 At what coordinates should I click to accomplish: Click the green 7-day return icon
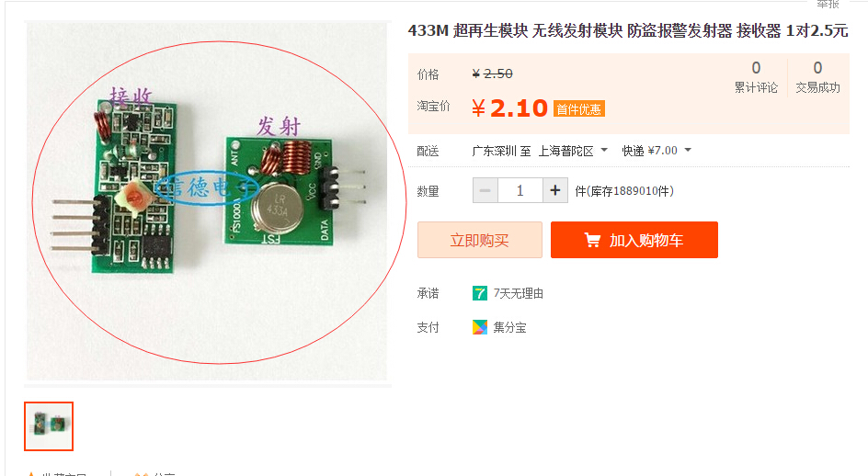pyautogui.click(x=479, y=293)
